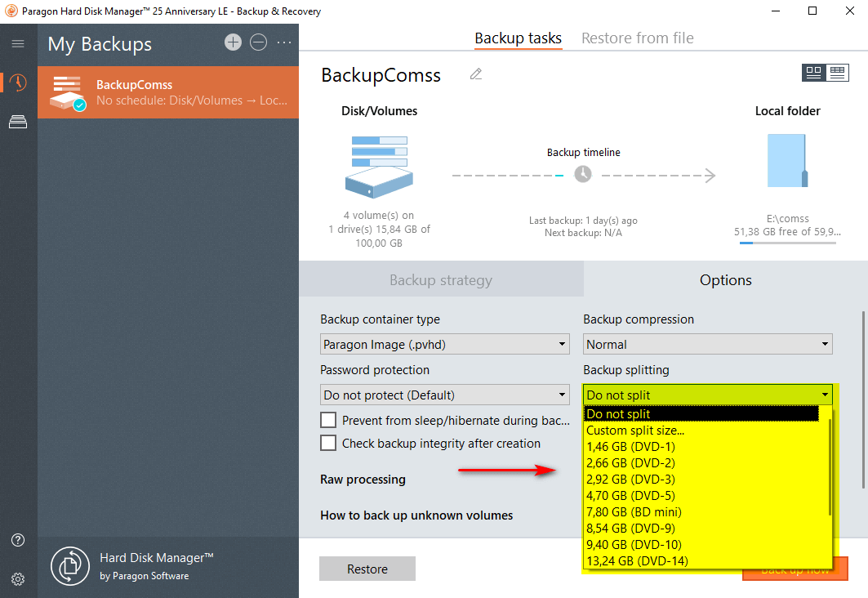This screenshot has height=598, width=868.
Task: Switch to the list view layout icon
Action: pos(838,73)
